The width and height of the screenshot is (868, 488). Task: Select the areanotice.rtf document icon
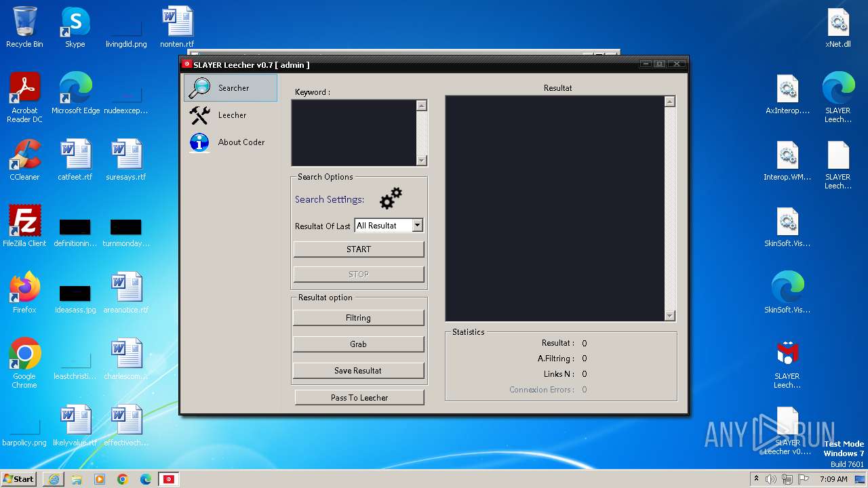click(x=126, y=293)
